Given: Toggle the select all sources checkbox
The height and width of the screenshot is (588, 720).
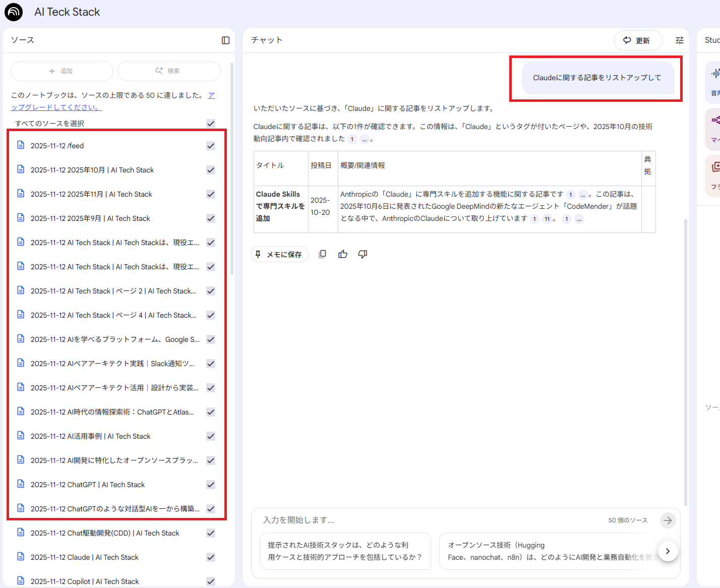Looking at the screenshot, I should [x=211, y=124].
